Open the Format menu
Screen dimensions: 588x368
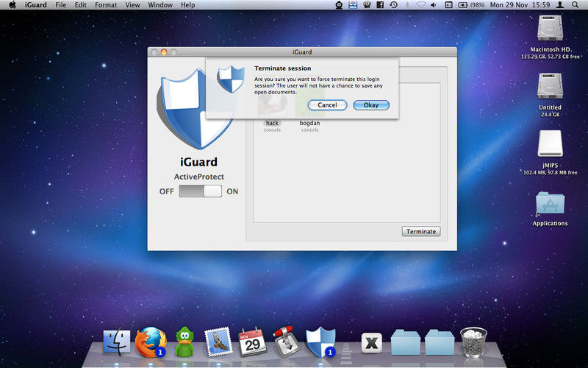tap(106, 5)
